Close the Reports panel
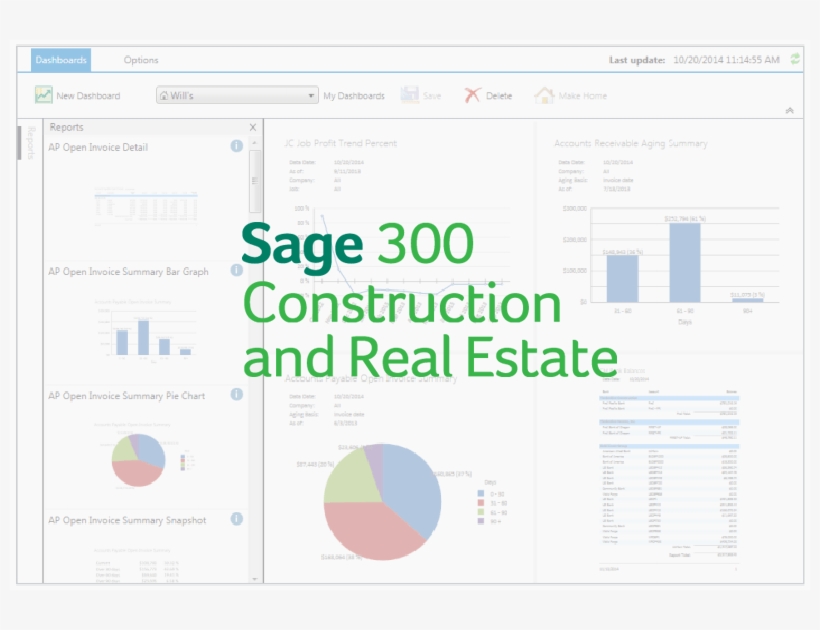The width and height of the screenshot is (820, 630). pos(253,127)
